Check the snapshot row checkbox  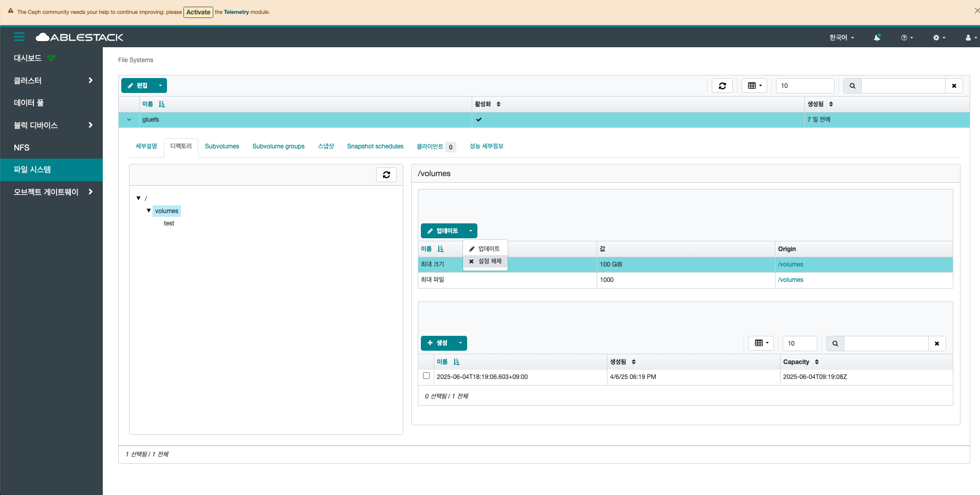(426, 376)
